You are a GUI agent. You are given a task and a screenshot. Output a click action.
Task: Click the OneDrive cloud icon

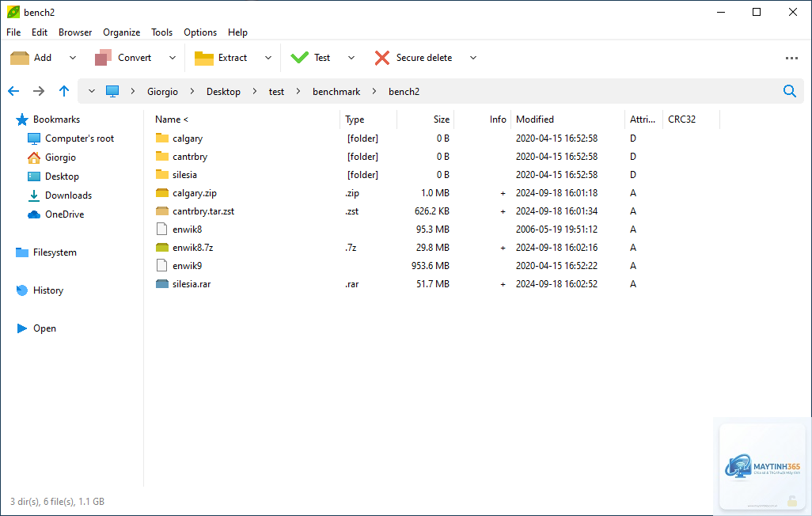[34, 214]
